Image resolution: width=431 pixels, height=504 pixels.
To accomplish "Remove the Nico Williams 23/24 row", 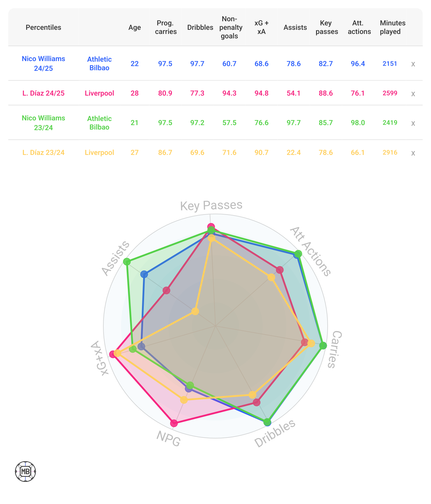I will pyautogui.click(x=413, y=123).
